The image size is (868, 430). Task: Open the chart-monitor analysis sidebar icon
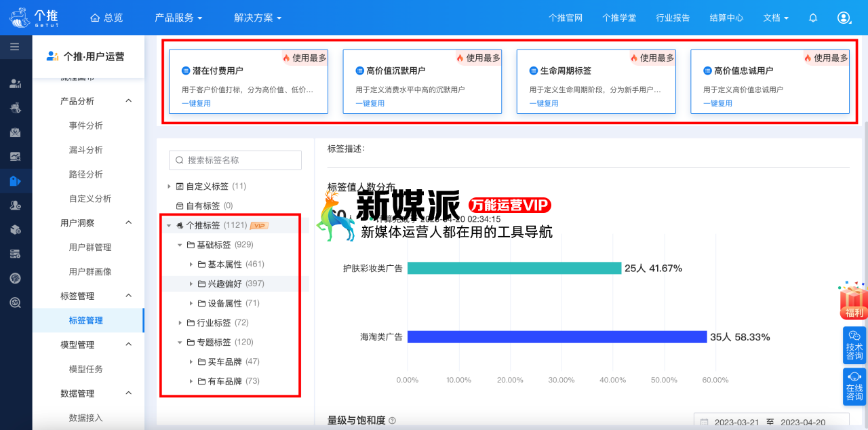[x=15, y=157]
